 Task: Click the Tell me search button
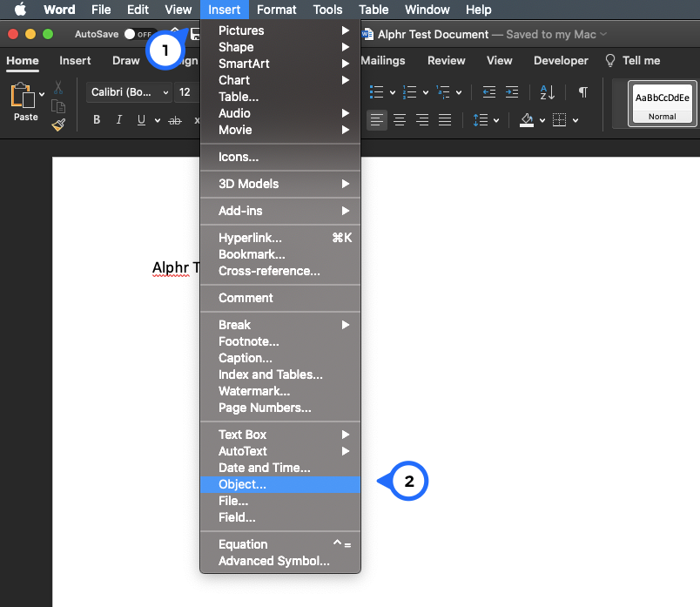[x=633, y=60]
